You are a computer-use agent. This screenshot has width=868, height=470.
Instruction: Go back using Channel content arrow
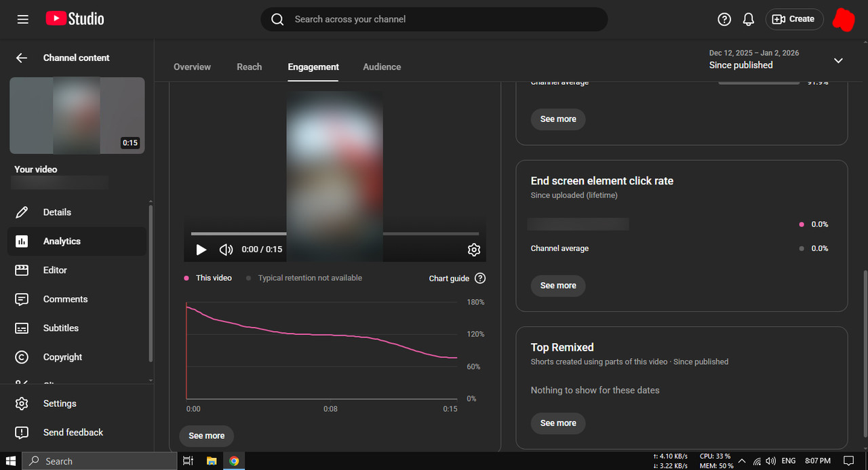point(22,58)
